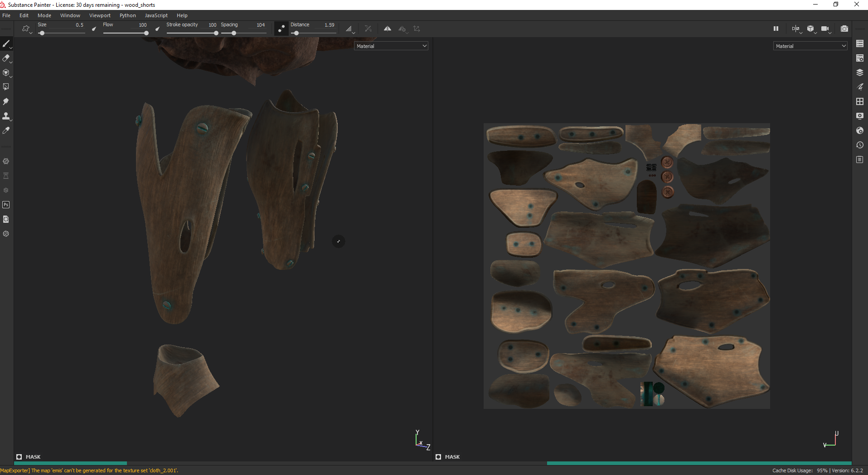Screen dimensions: 868x475
Task: Open the Iray render camera icon
Action: point(844,29)
